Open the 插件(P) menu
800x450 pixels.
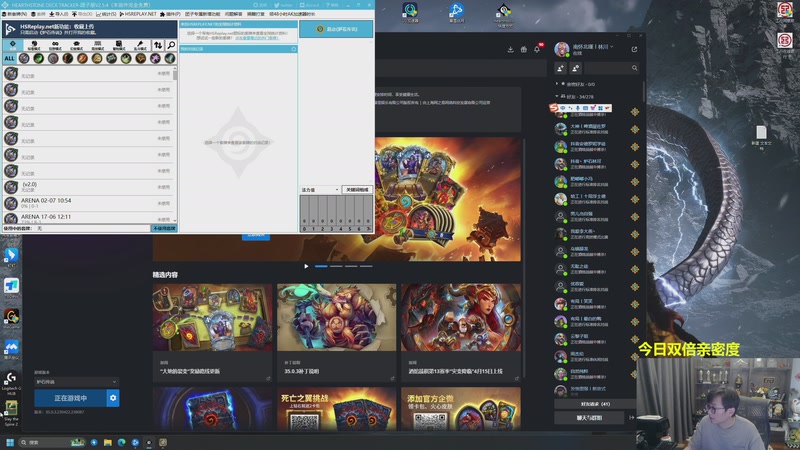[x=170, y=14]
